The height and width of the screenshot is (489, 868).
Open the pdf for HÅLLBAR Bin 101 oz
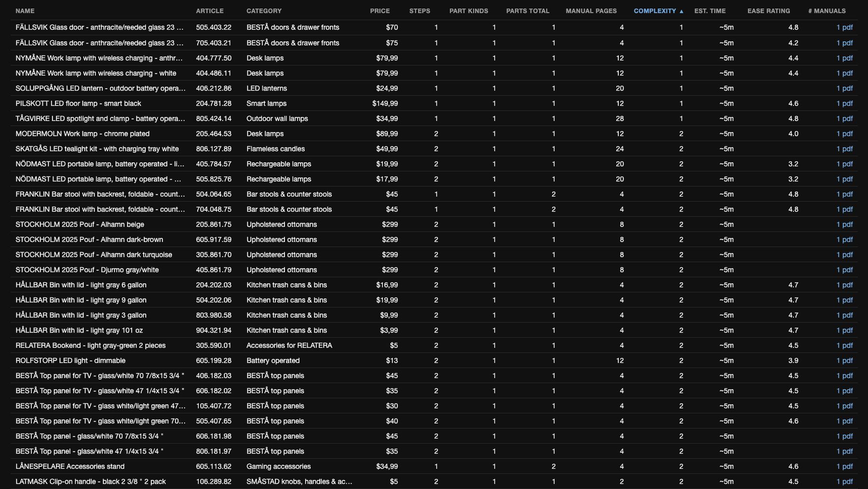point(844,330)
